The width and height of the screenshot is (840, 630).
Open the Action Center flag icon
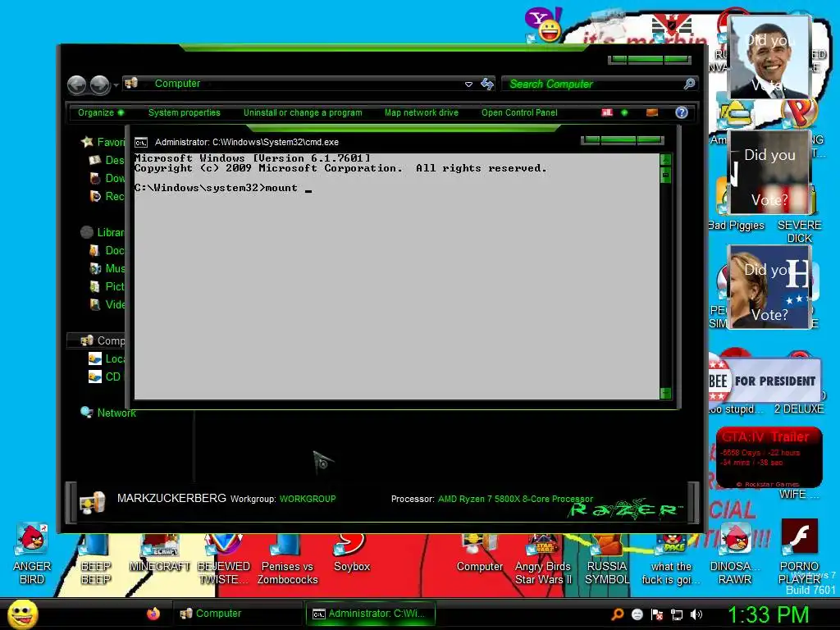click(x=657, y=614)
